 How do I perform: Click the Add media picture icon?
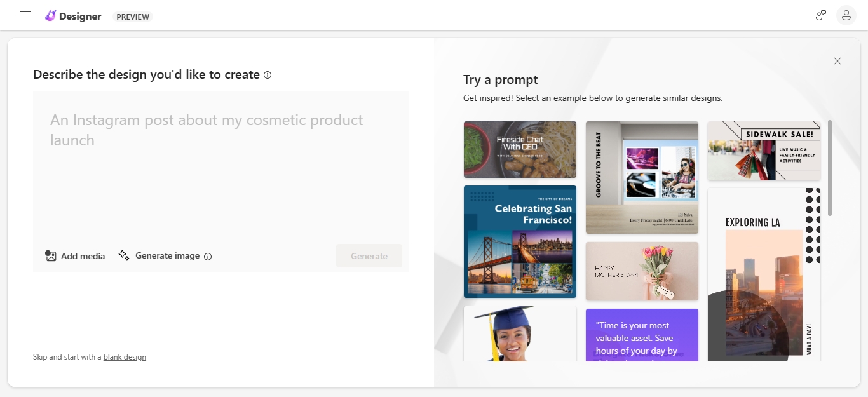[51, 256]
